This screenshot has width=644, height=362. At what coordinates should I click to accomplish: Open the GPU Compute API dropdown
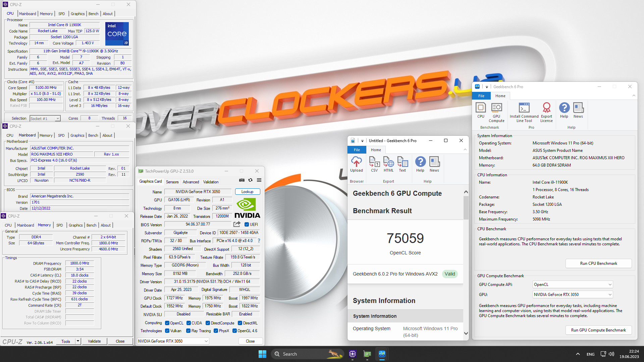(573, 285)
